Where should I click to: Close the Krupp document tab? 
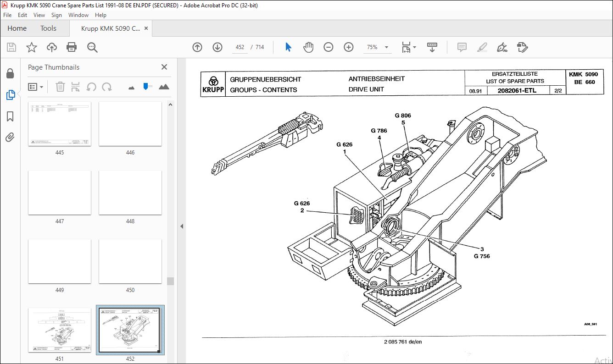[x=146, y=28]
